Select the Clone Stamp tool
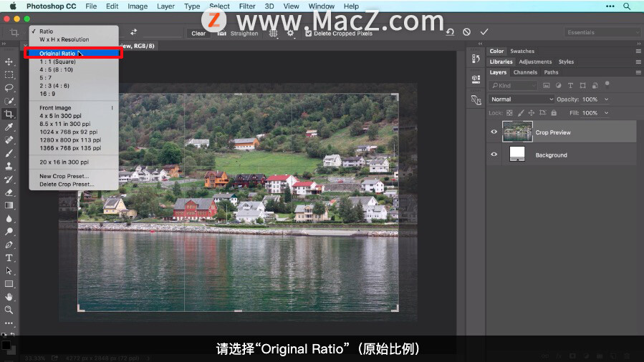Image resolution: width=644 pixels, height=362 pixels. (x=9, y=166)
